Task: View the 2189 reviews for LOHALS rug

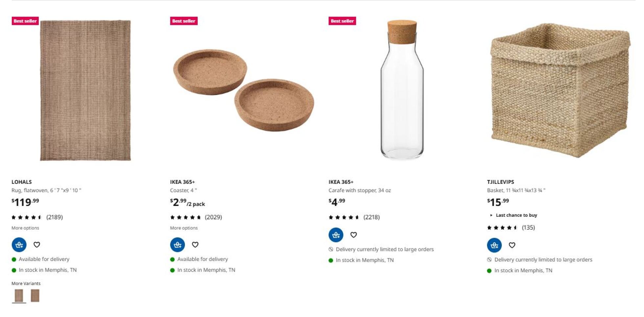Action: (x=54, y=217)
